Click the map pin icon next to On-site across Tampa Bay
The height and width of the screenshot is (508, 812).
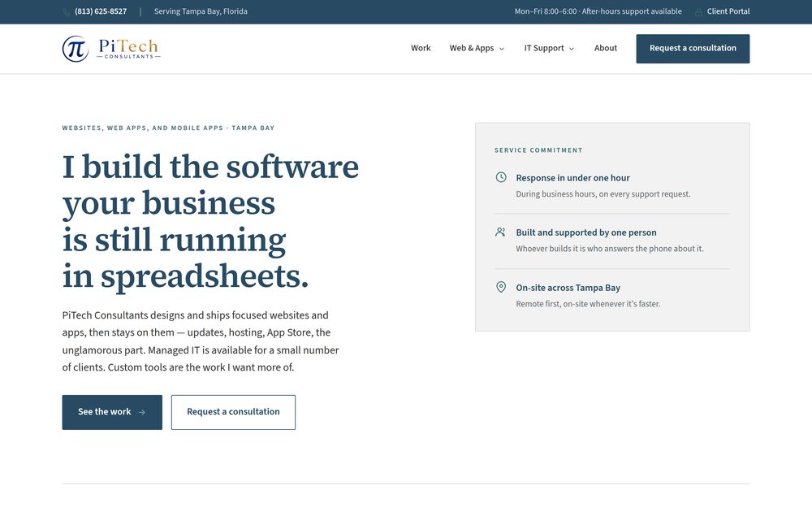tap(501, 287)
